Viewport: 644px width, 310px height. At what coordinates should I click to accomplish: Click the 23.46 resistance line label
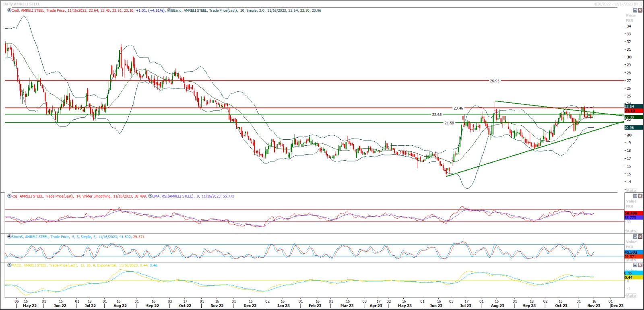pos(458,108)
